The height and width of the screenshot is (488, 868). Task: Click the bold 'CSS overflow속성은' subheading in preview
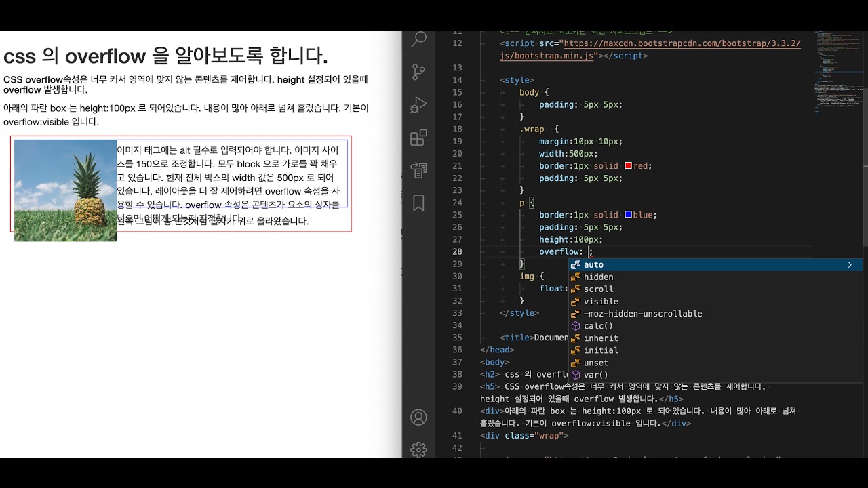(x=186, y=84)
